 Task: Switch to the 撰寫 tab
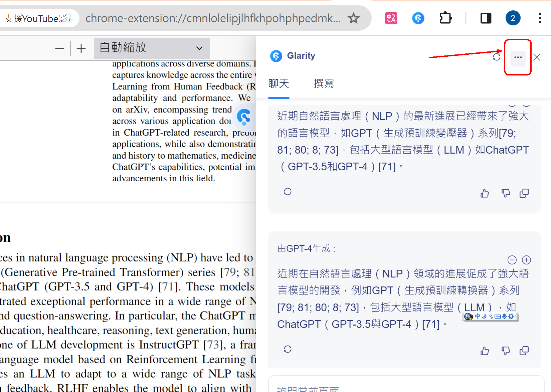tap(324, 83)
